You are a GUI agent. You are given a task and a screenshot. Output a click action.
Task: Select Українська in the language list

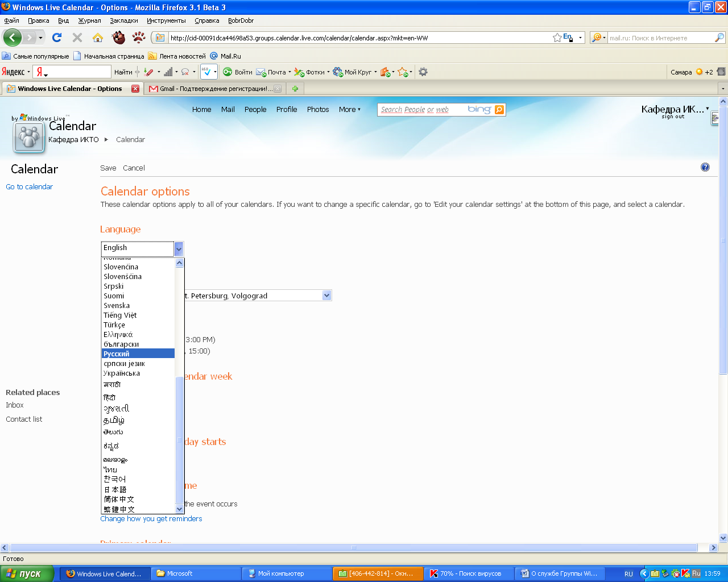(x=138, y=373)
